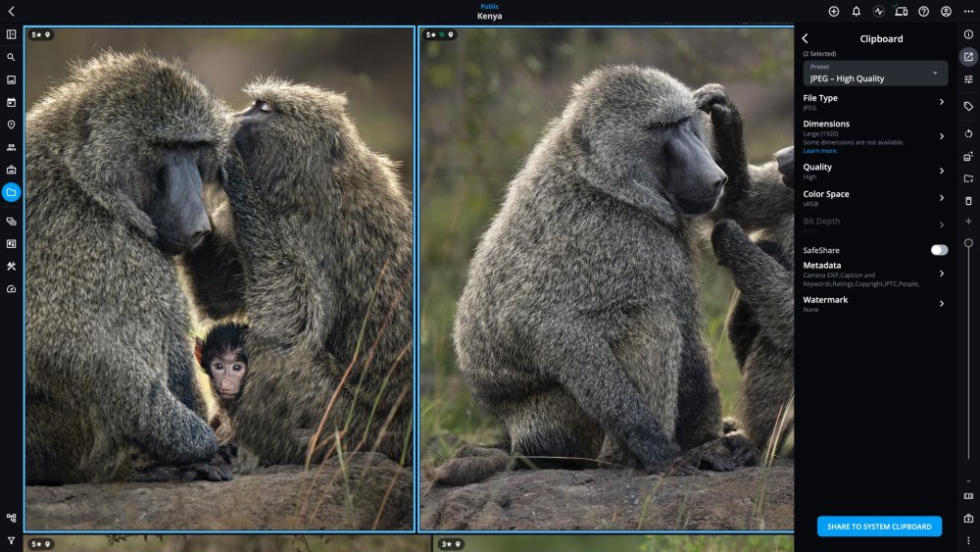Expand the File Type option

pyautogui.click(x=874, y=102)
